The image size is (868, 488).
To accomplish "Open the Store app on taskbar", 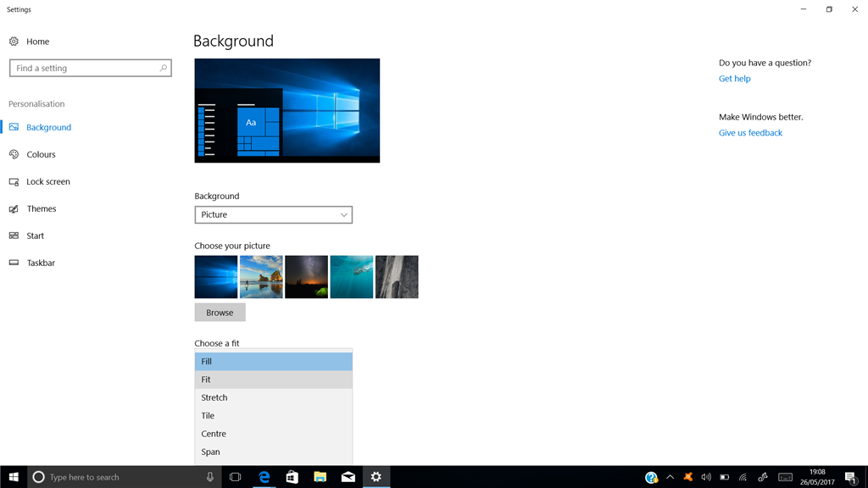I will click(292, 477).
